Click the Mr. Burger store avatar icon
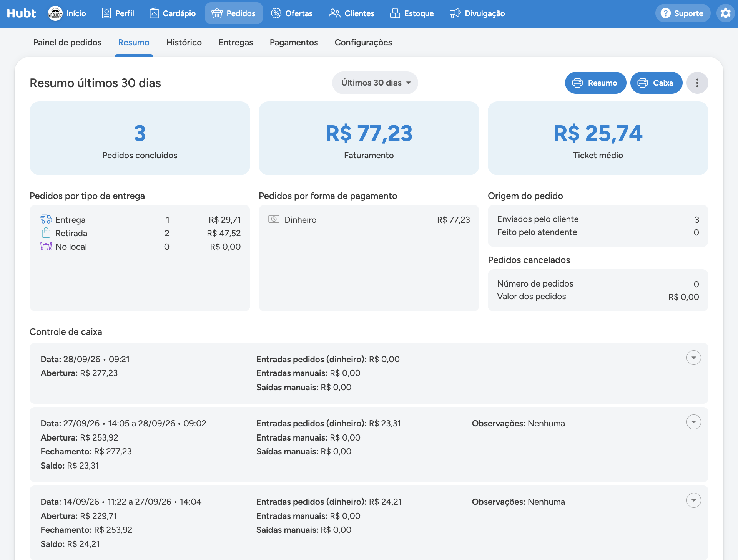Image resolution: width=738 pixels, height=560 pixels. tap(55, 13)
